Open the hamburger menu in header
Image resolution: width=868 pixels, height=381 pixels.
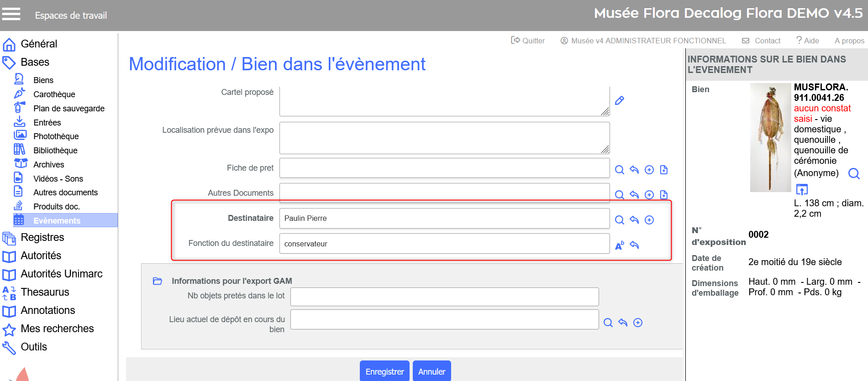11,15
